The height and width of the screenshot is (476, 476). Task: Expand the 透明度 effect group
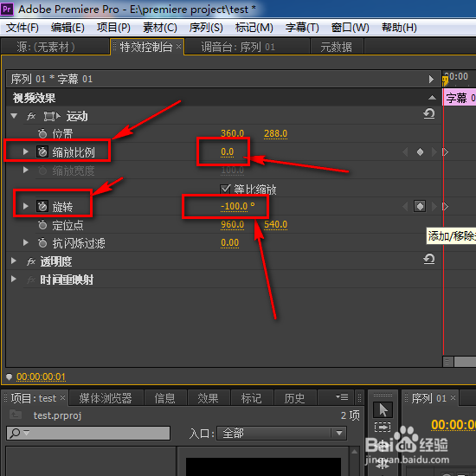pos(14,261)
